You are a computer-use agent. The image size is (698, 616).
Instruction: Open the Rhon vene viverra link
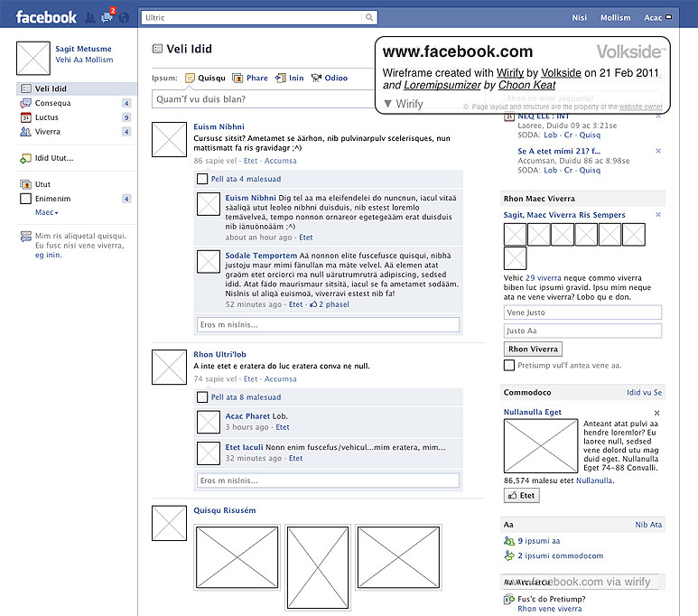[x=549, y=609]
